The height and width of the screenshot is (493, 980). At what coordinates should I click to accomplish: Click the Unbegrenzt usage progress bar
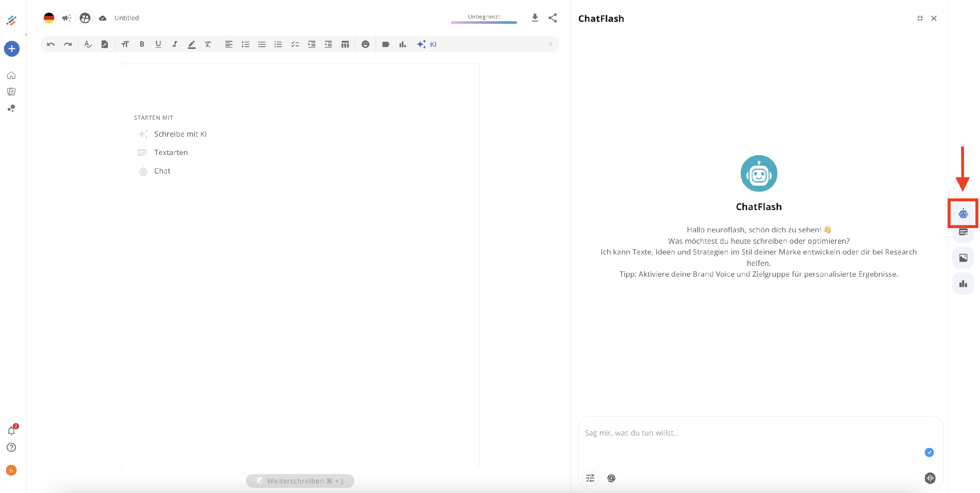click(483, 23)
